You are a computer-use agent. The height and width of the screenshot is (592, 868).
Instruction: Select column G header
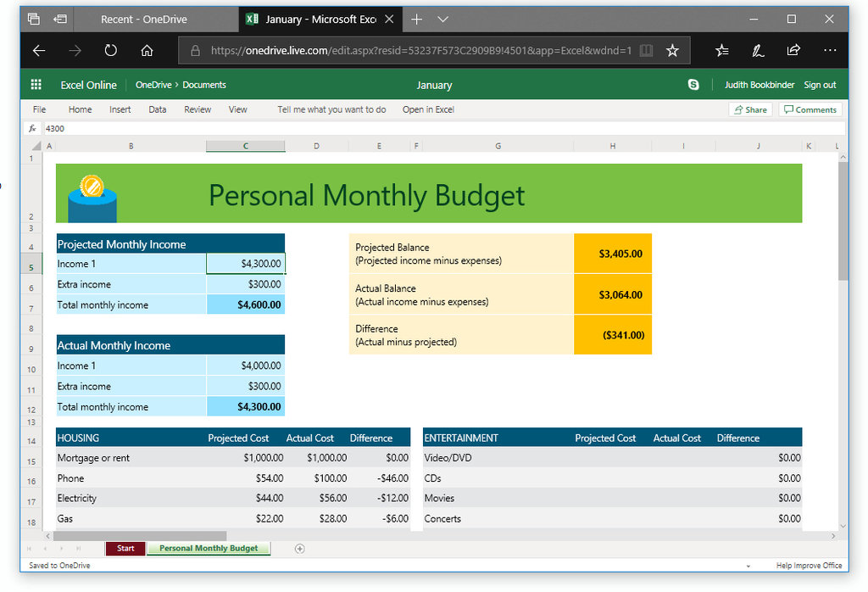pyautogui.click(x=498, y=146)
